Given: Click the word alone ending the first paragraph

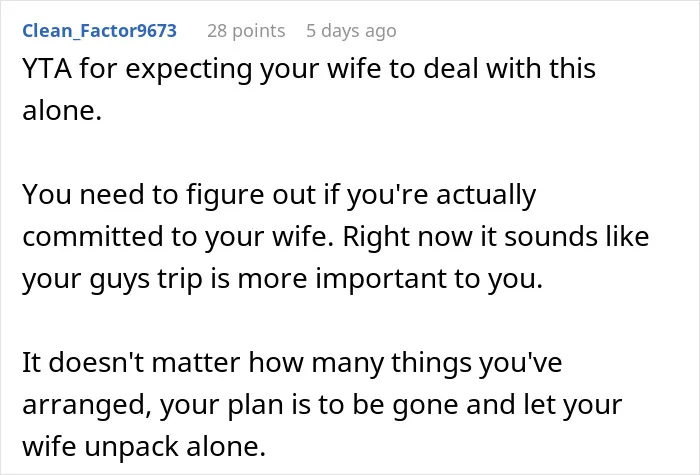Looking at the screenshot, I should point(62,110).
